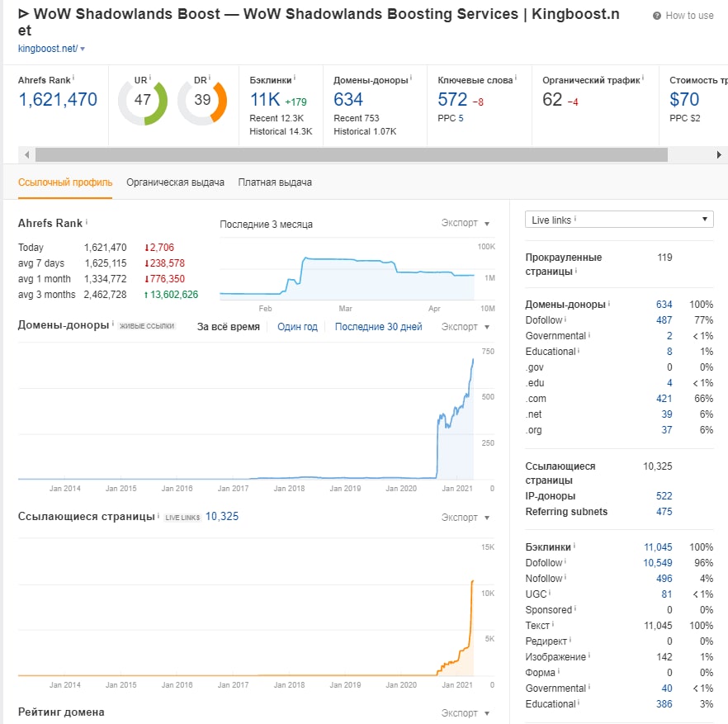Viewport: 728px width, 724px height.
Task: Click the 81 UGC backlinks link
Action: (x=667, y=594)
